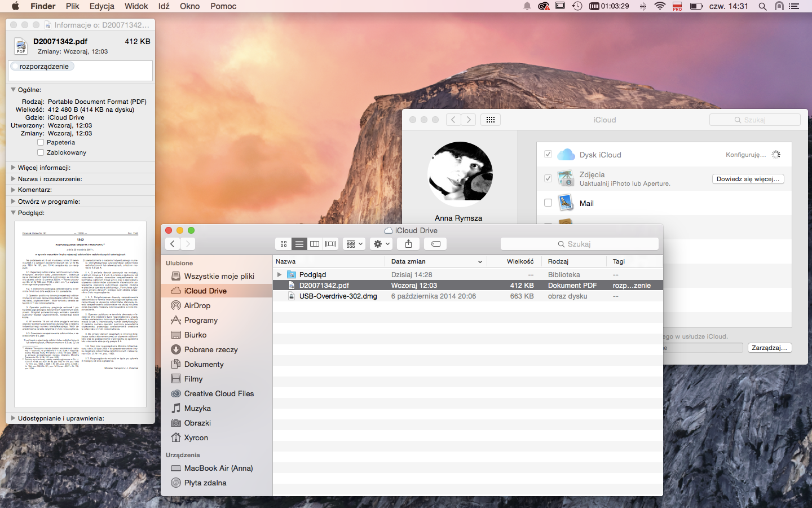Open AirDrop in the Finder sidebar
This screenshot has width=812, height=508.
tap(197, 305)
